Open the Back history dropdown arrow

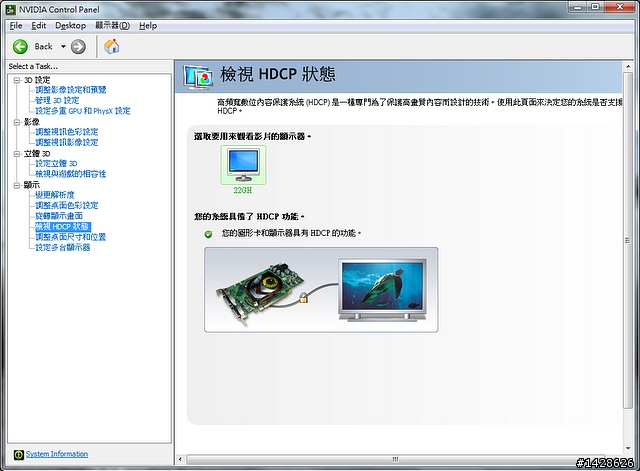tap(63, 47)
